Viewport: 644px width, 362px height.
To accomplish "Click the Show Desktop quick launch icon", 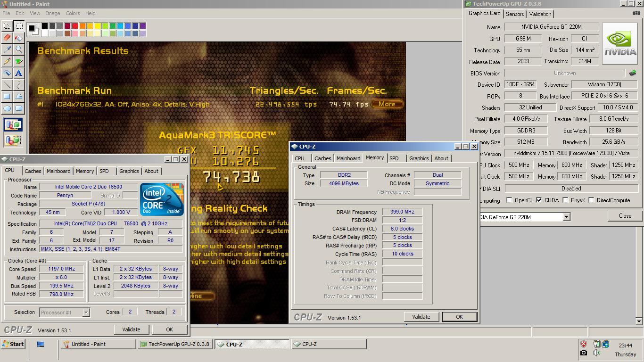I will point(41,344).
